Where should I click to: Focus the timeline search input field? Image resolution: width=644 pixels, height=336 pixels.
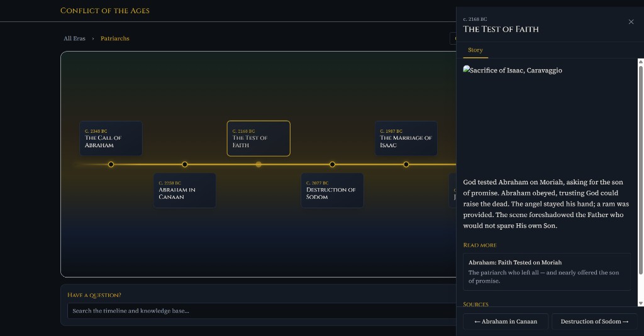point(262,311)
